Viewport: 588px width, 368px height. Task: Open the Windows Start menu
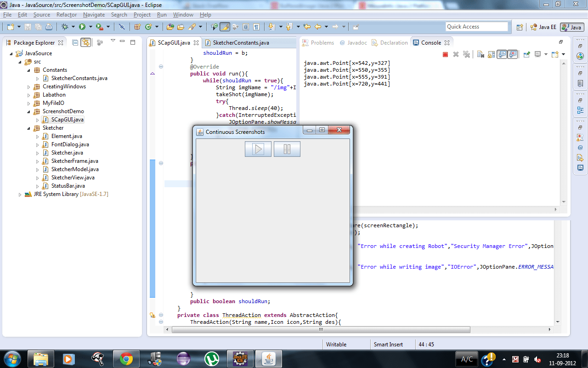pos(11,359)
